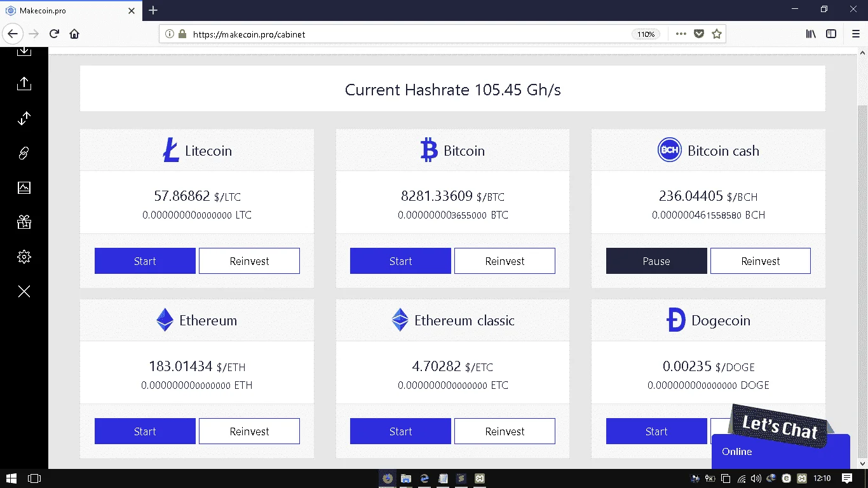
Task: Click the Ethereum diamond logo
Action: [x=165, y=320]
